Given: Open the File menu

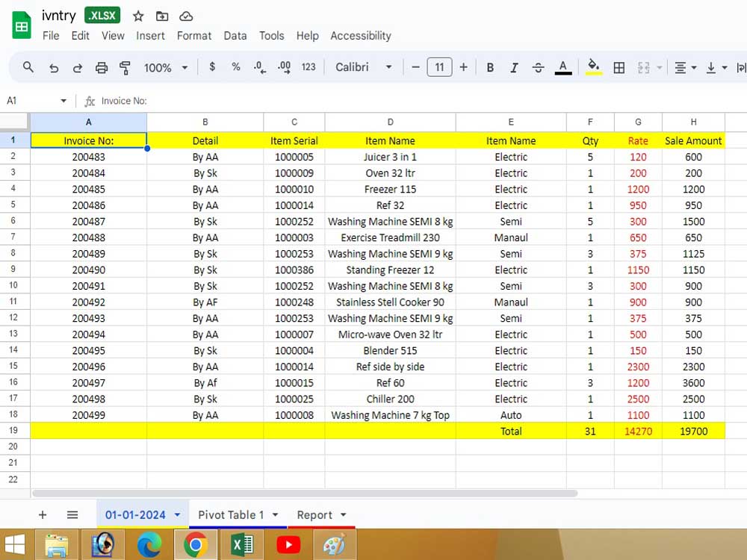Looking at the screenshot, I should point(51,36).
